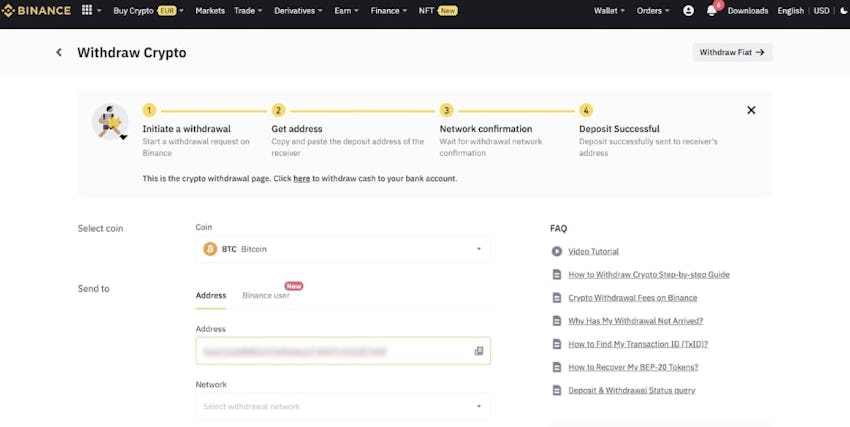The height and width of the screenshot is (427, 850).
Task: Switch to the Binance user tab
Action: pos(266,295)
